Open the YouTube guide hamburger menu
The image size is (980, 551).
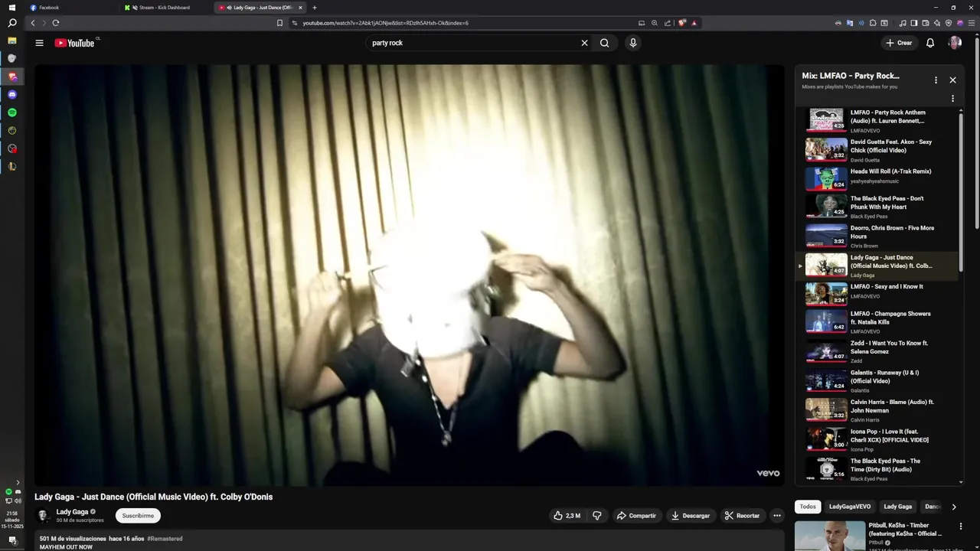pos(39,43)
